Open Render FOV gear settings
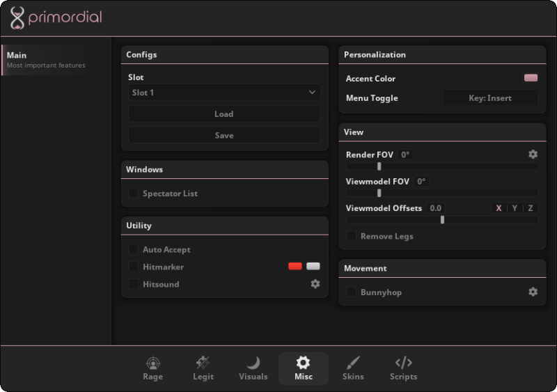557x392 pixels. [x=533, y=155]
